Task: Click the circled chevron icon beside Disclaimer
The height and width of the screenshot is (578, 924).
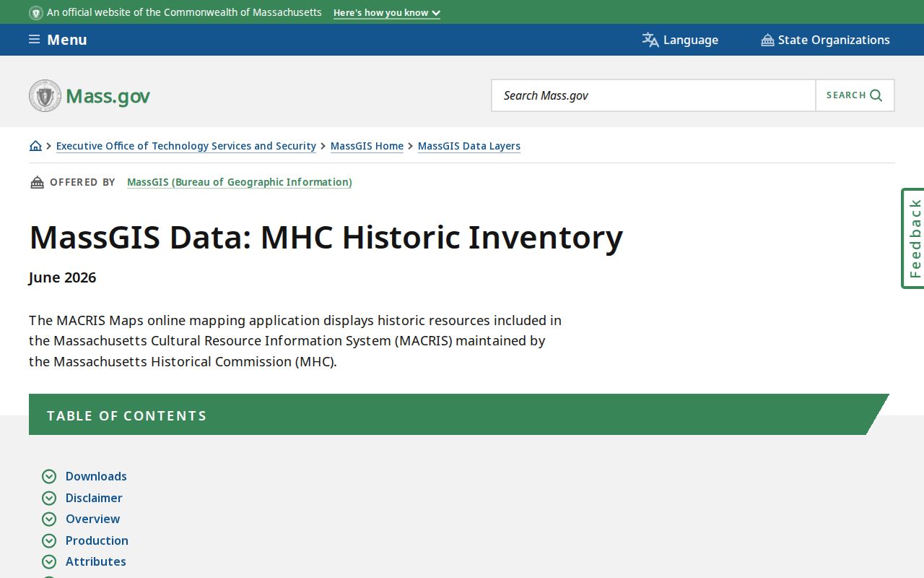Action: [49, 498]
